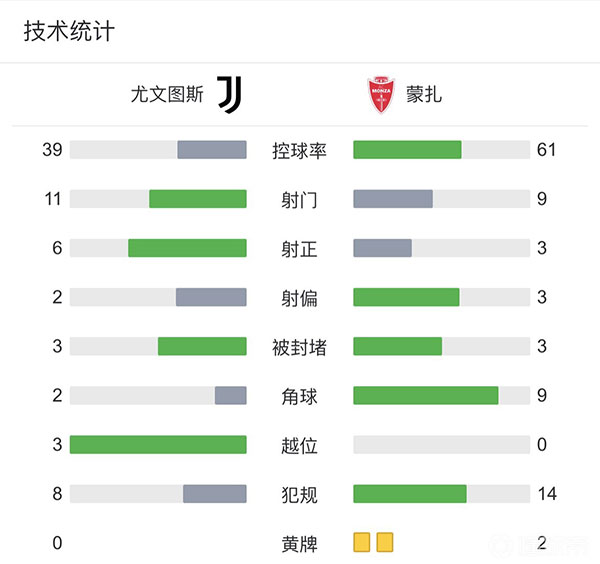Click the 黄牌 stat label

tap(300, 544)
